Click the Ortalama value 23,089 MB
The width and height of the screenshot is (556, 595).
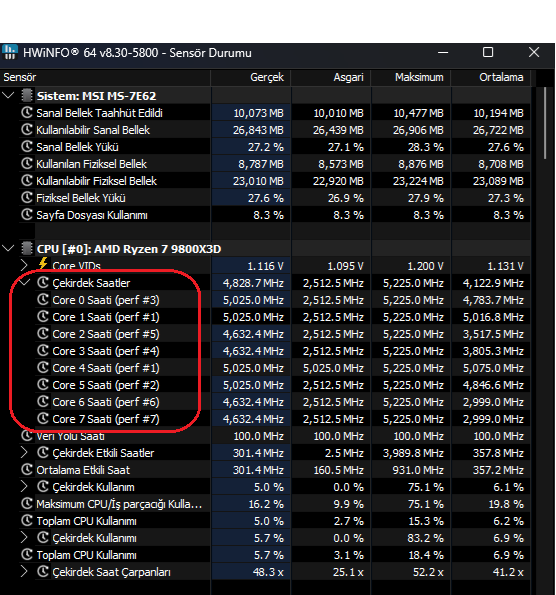(x=498, y=181)
